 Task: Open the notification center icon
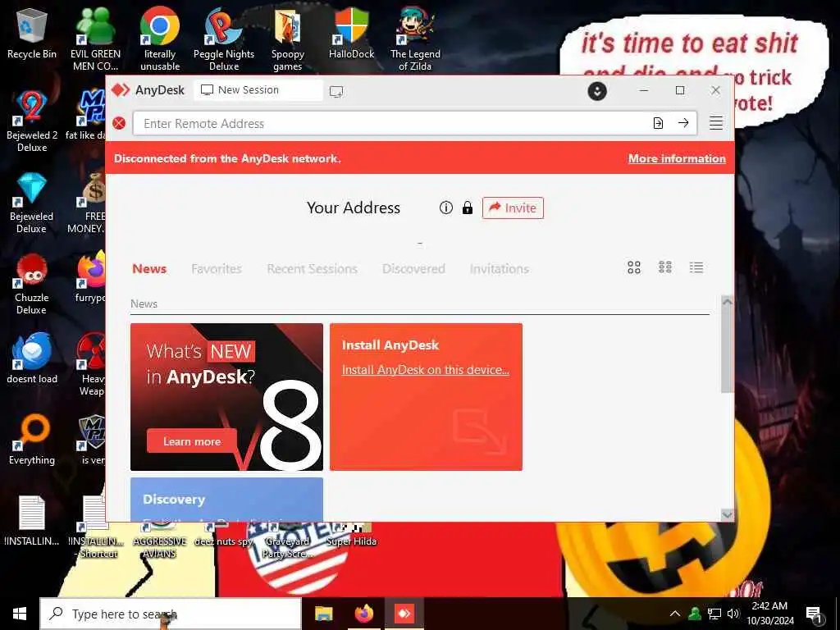815,614
